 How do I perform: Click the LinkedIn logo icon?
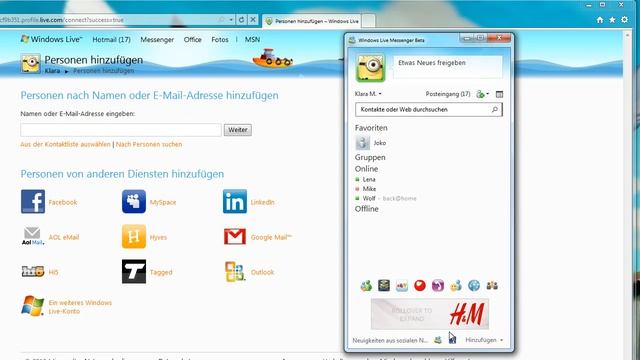[x=235, y=202]
